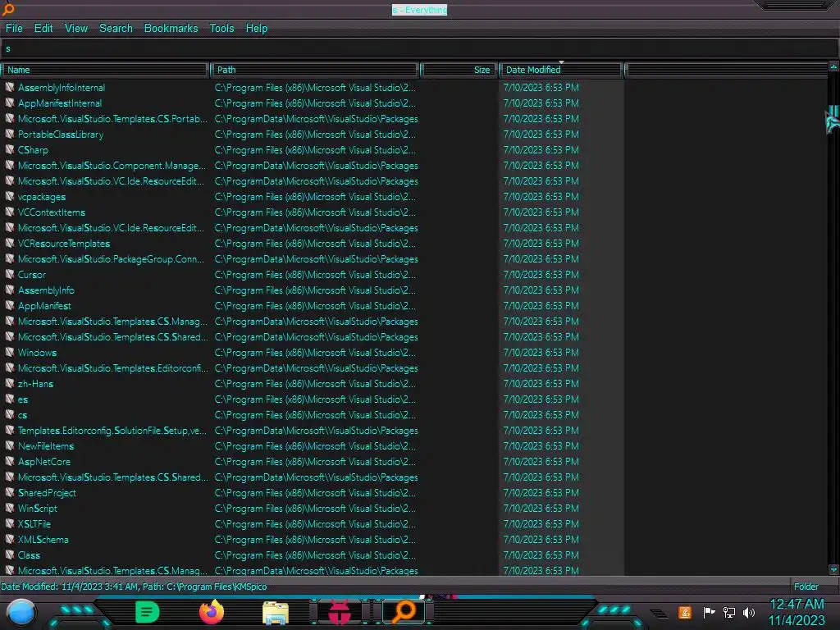Select the XSLTFile folder icon
This screenshot has height=630, width=840.
[10, 523]
